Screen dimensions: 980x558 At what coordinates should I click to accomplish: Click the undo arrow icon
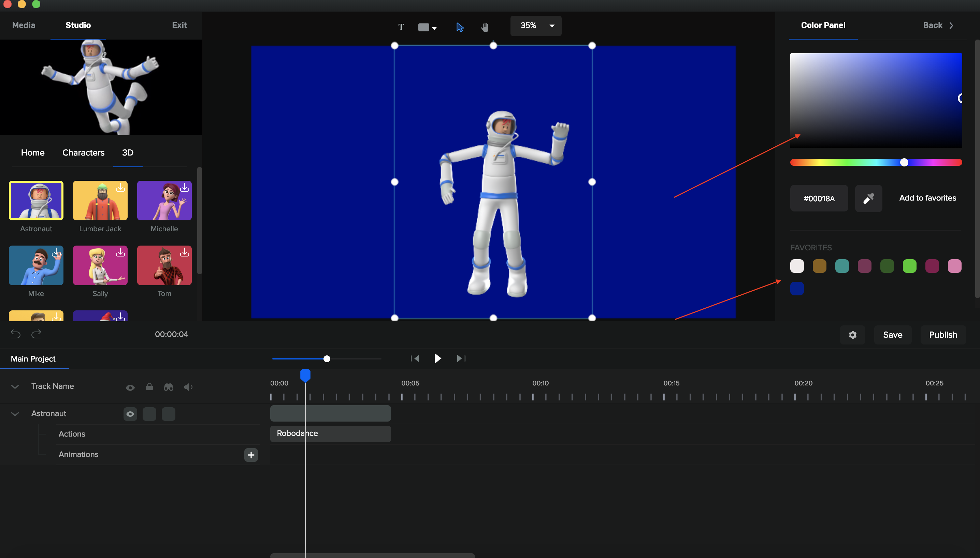[15, 334]
